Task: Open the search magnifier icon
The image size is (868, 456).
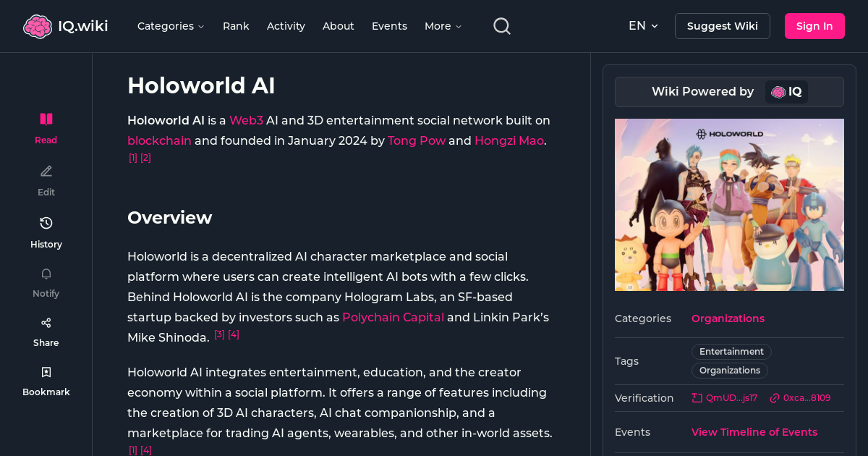Action: pos(501,25)
